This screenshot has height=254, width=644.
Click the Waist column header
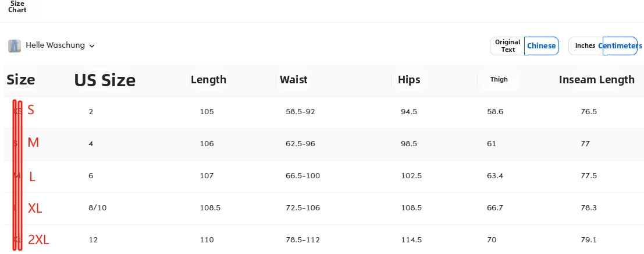294,80
